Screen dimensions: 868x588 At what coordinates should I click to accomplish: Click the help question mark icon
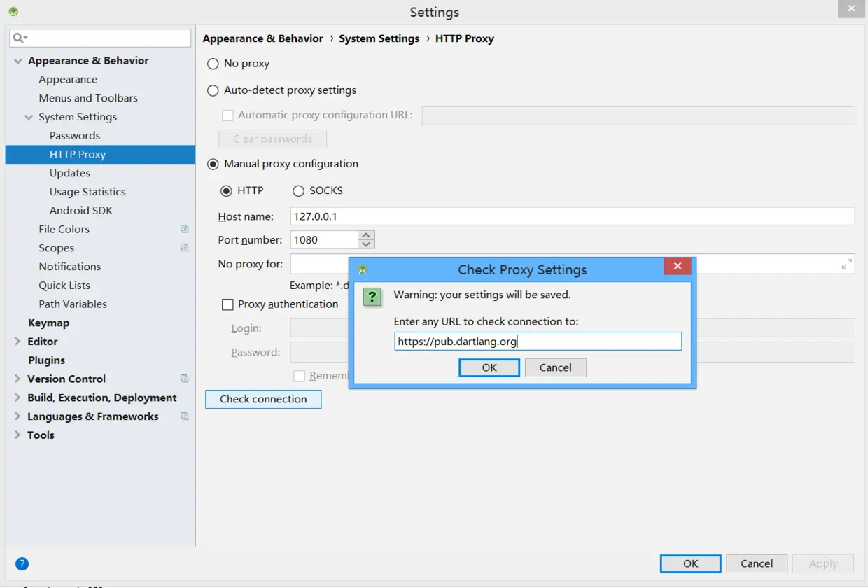pos(22,563)
